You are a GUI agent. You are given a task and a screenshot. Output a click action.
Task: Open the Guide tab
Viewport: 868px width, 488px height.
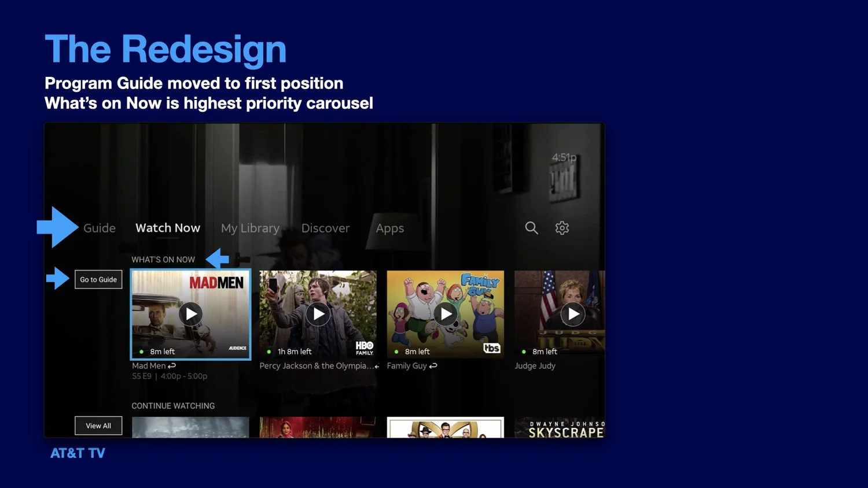click(100, 228)
